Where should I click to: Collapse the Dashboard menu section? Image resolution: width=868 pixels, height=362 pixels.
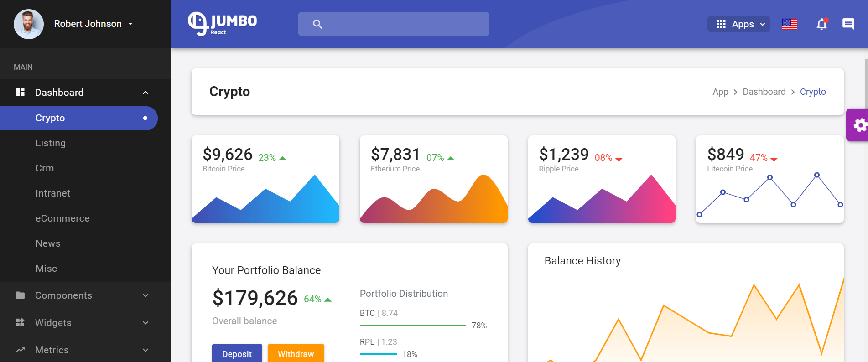(146, 93)
